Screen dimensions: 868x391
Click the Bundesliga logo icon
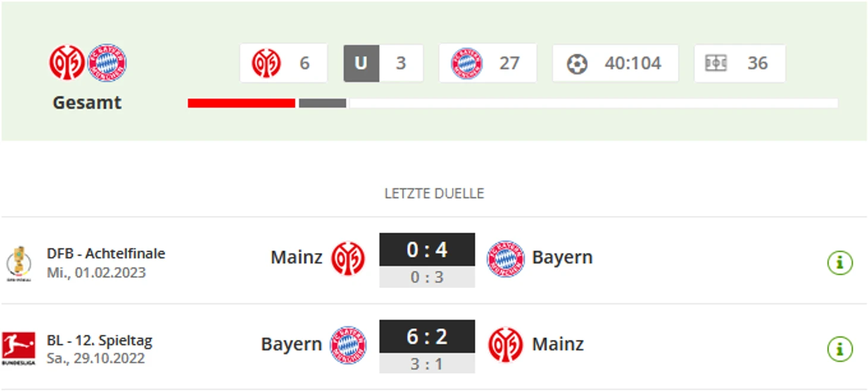18,349
